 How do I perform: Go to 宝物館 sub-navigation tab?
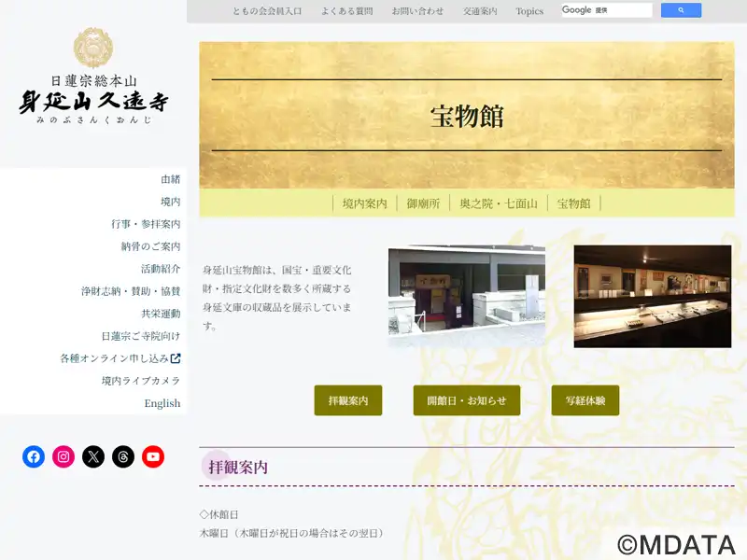point(574,203)
